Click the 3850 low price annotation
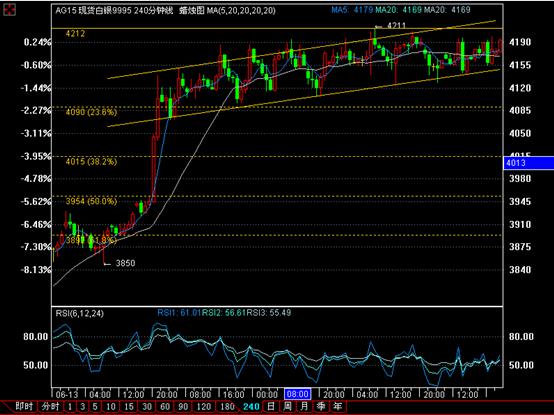Viewport: 554px width, 415px height. 125,263
